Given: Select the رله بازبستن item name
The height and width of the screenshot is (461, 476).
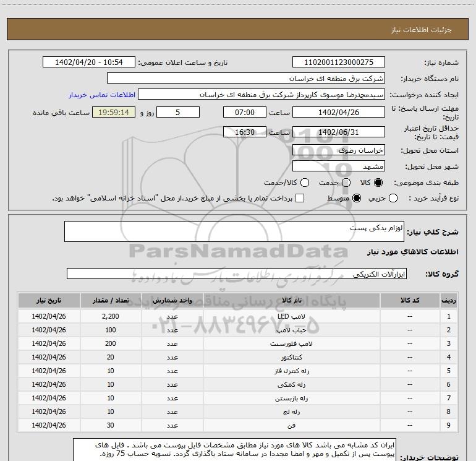Looking at the screenshot, I should (291, 399).
